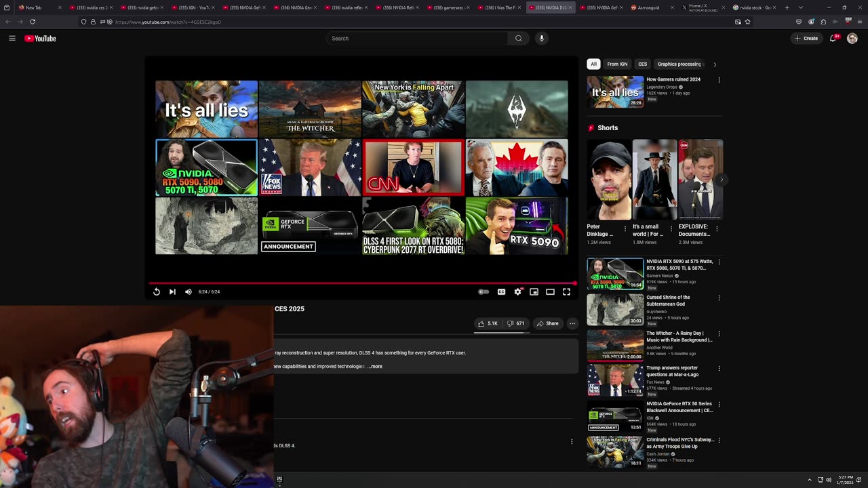Skip to the next video

point(172,291)
